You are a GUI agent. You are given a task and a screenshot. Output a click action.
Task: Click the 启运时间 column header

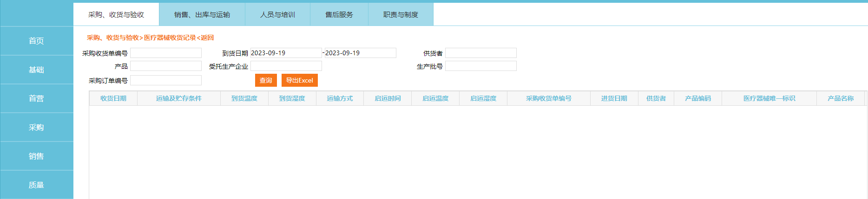pyautogui.click(x=388, y=98)
